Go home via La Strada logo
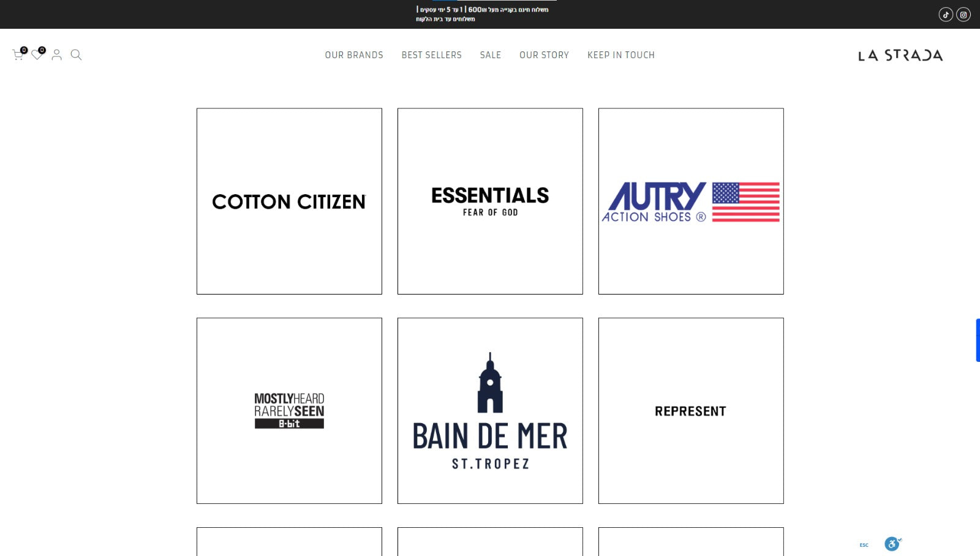980x556 pixels. (900, 55)
